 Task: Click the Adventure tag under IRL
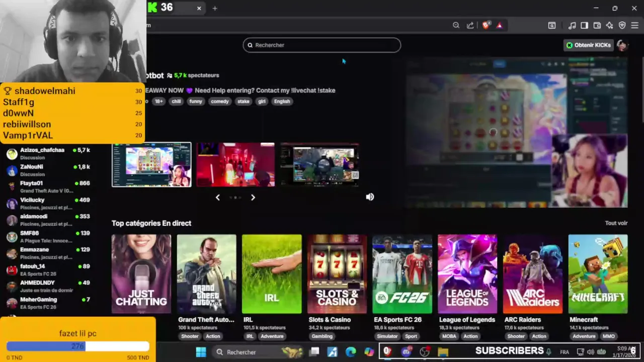coord(272,336)
